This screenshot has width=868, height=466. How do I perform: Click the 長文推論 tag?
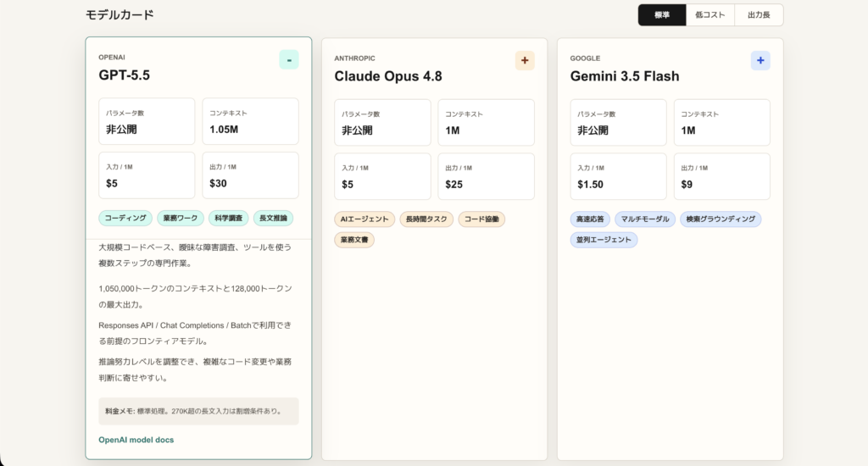[274, 218]
